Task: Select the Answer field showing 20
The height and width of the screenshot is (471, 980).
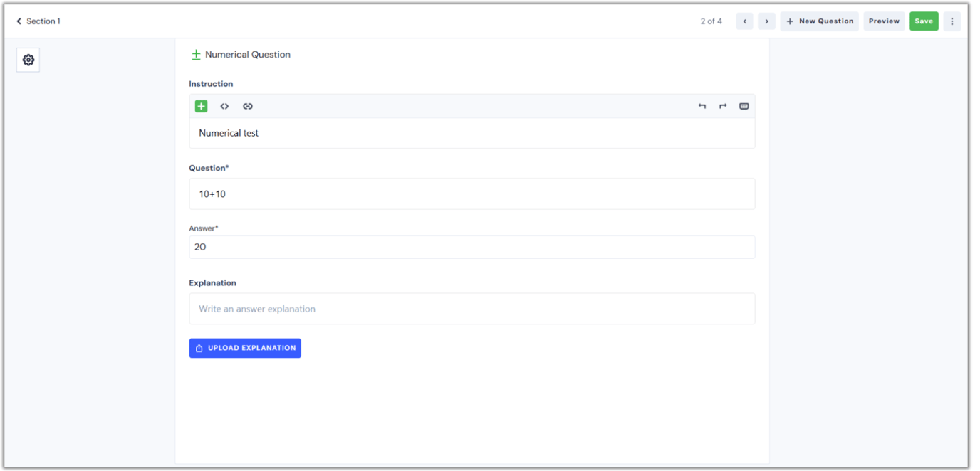Action: click(x=471, y=247)
